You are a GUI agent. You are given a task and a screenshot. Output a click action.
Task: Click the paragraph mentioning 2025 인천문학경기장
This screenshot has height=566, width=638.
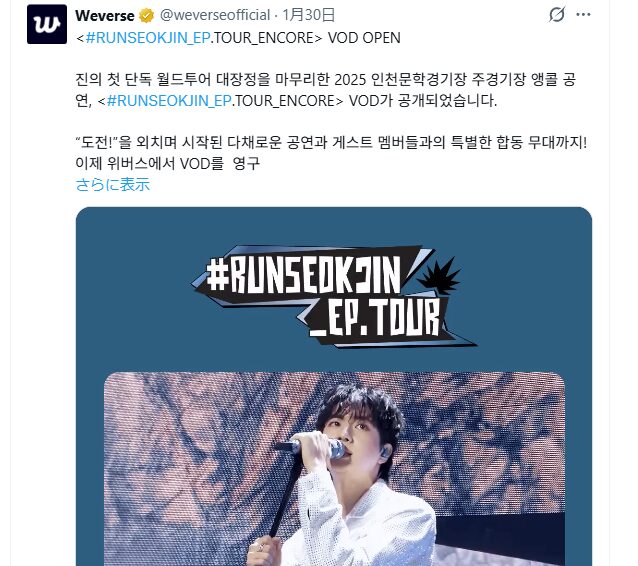326,90
